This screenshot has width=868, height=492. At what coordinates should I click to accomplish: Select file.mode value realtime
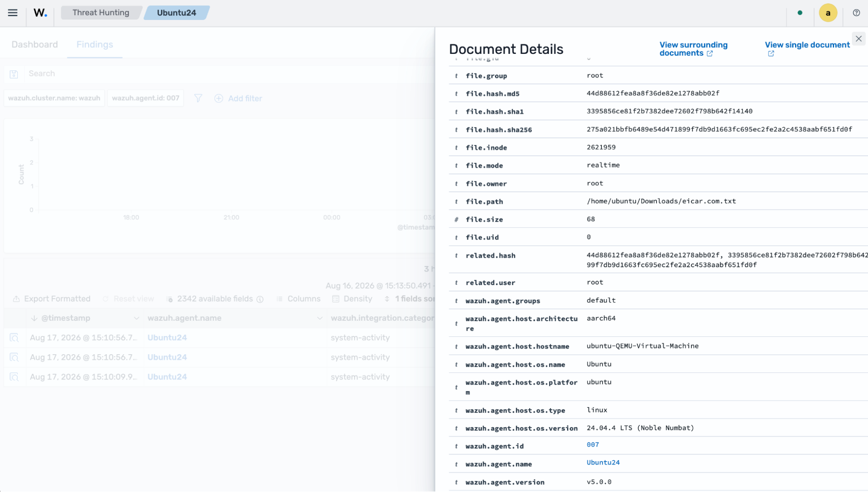[603, 165]
